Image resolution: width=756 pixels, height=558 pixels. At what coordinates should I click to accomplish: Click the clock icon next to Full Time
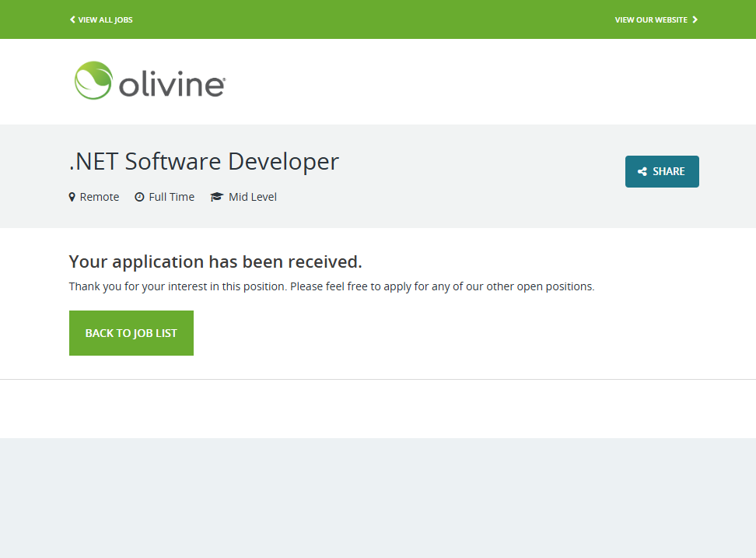(x=139, y=197)
